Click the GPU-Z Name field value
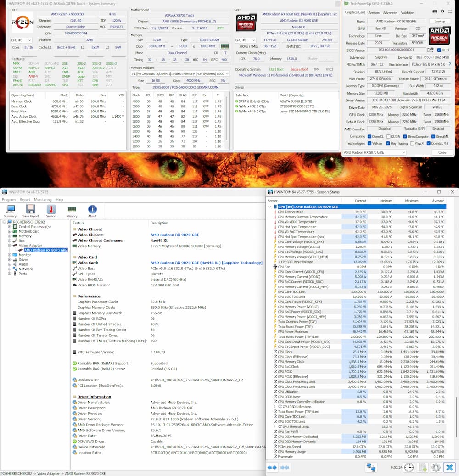Screen dimensions: 459x476 click(x=397, y=22)
